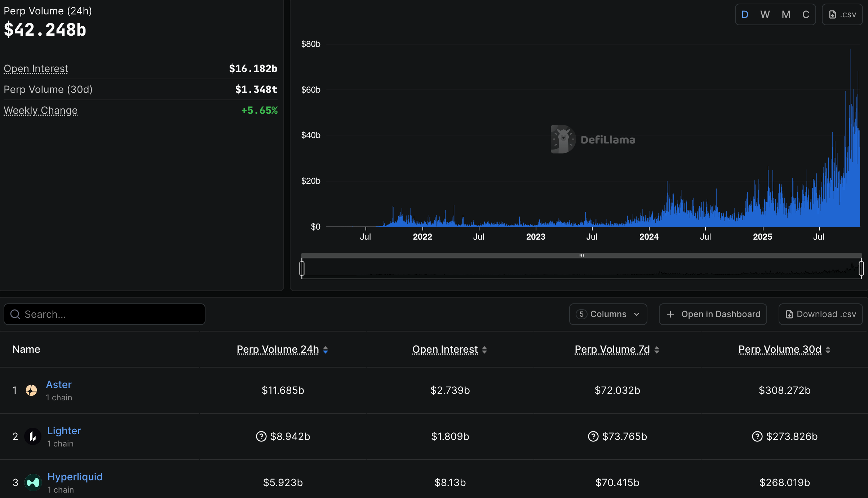Image resolution: width=868 pixels, height=498 pixels.
Task: Open the Open Interest page
Action: pos(36,68)
